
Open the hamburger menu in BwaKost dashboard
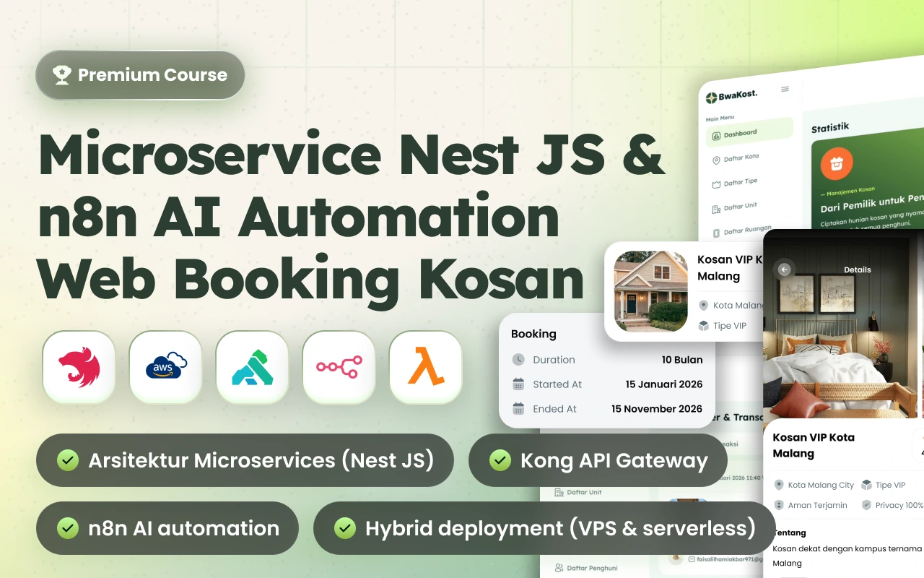tap(784, 89)
